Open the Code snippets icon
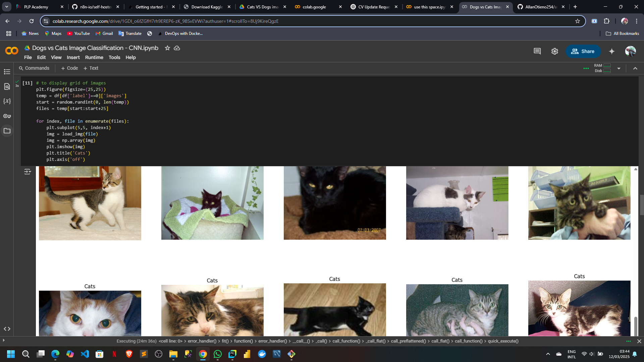The image size is (644, 362). [x=7, y=329]
